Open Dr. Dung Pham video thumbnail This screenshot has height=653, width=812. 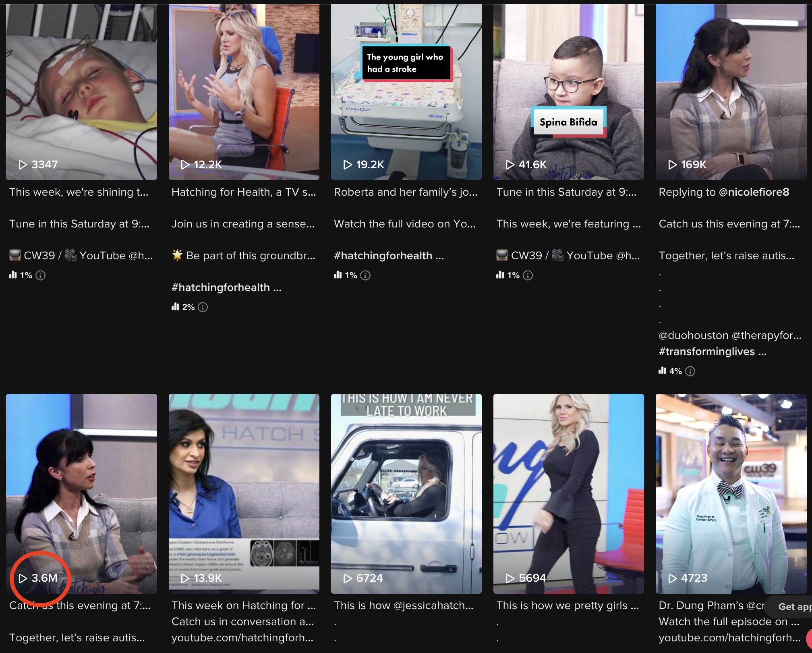pos(731,493)
